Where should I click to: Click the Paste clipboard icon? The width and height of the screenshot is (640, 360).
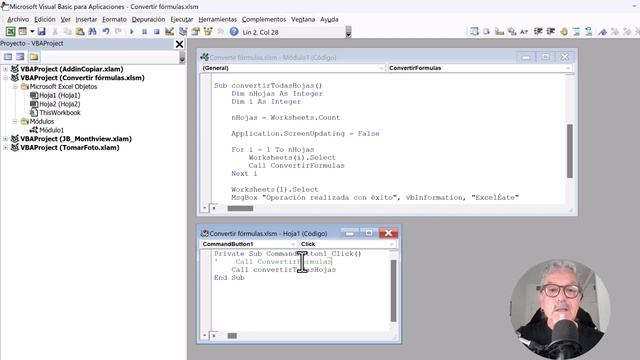coord(80,31)
